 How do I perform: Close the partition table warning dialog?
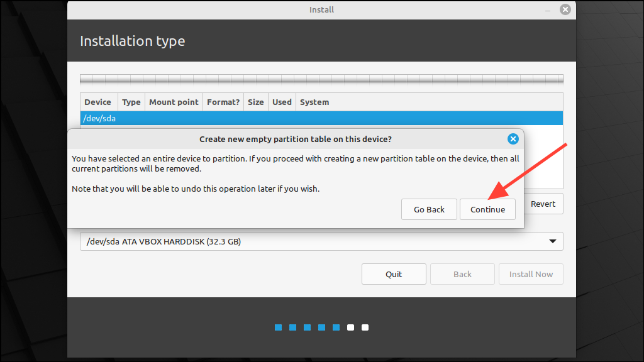point(513,139)
